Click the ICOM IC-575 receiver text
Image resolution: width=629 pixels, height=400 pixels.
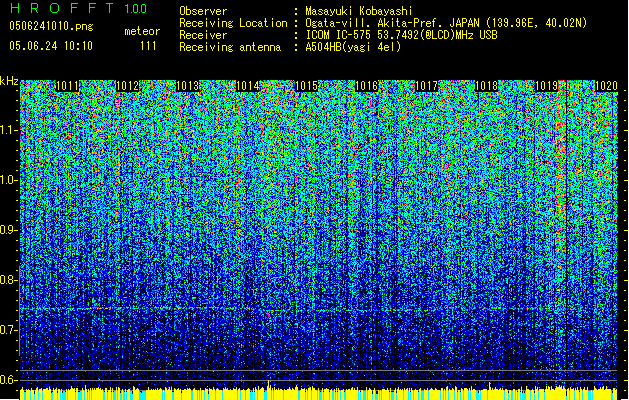(x=401, y=35)
